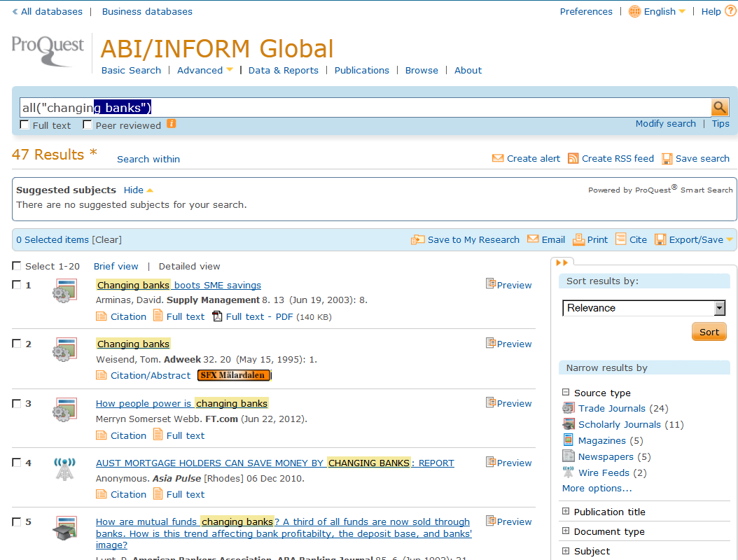Image resolution: width=738 pixels, height=560 pixels.
Task: Open Business databases link
Action: pyautogui.click(x=147, y=11)
